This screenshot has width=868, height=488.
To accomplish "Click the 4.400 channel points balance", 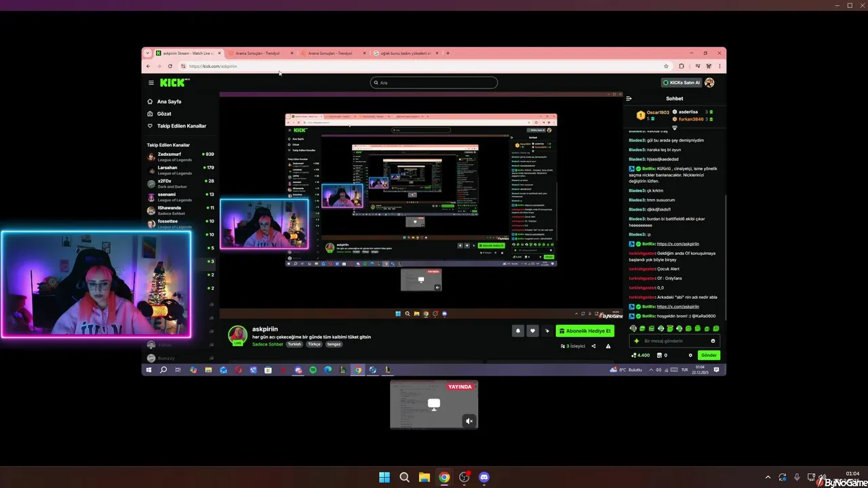I will click(x=640, y=355).
